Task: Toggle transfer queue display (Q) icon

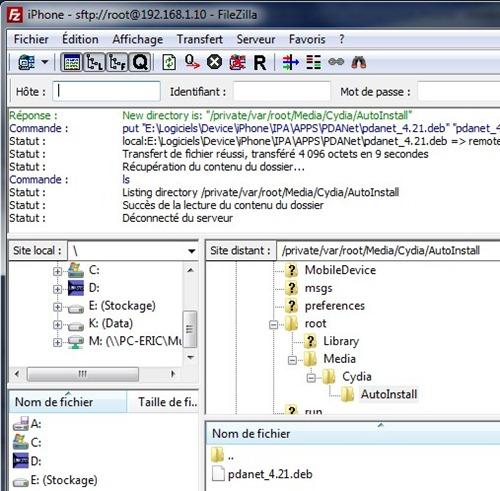Action: [140, 62]
